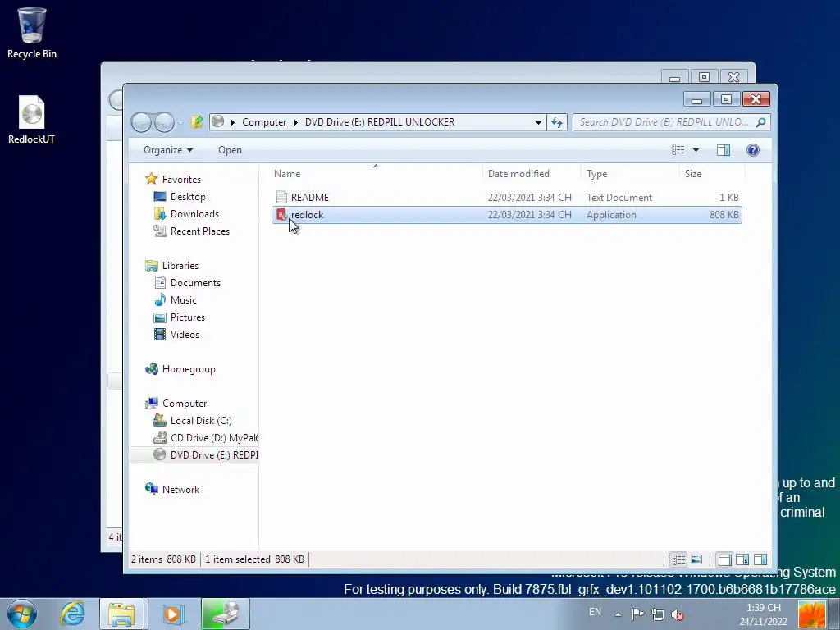Click the network tray icon

tap(657, 614)
